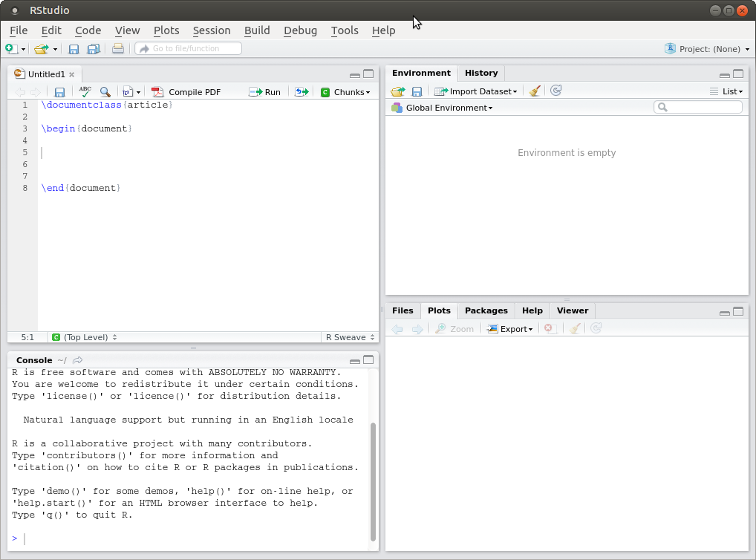
Task: Save current document from main toolbar
Action: pos(74,49)
